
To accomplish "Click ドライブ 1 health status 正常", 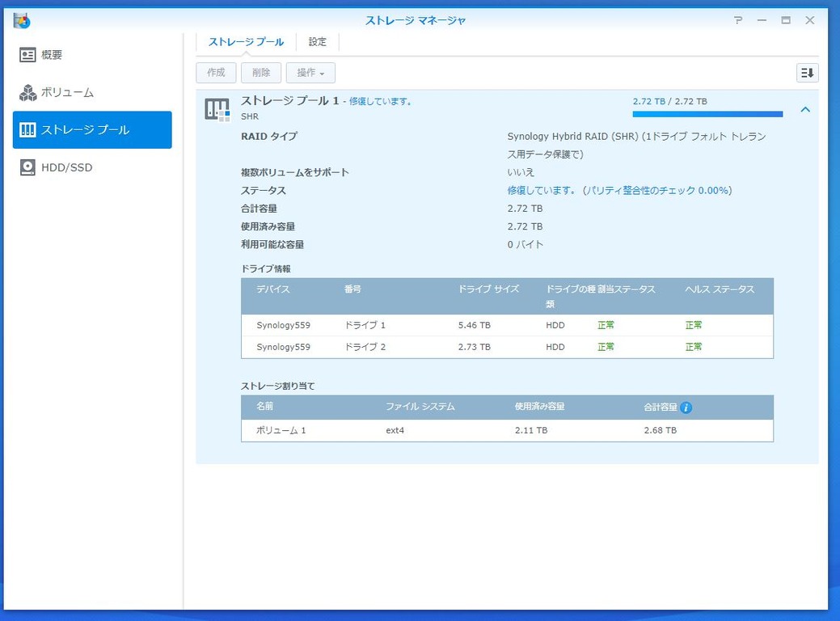I will point(694,325).
